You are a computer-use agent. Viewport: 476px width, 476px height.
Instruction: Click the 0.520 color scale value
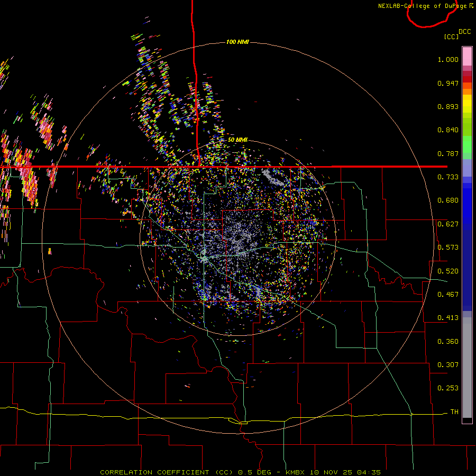tap(448, 271)
